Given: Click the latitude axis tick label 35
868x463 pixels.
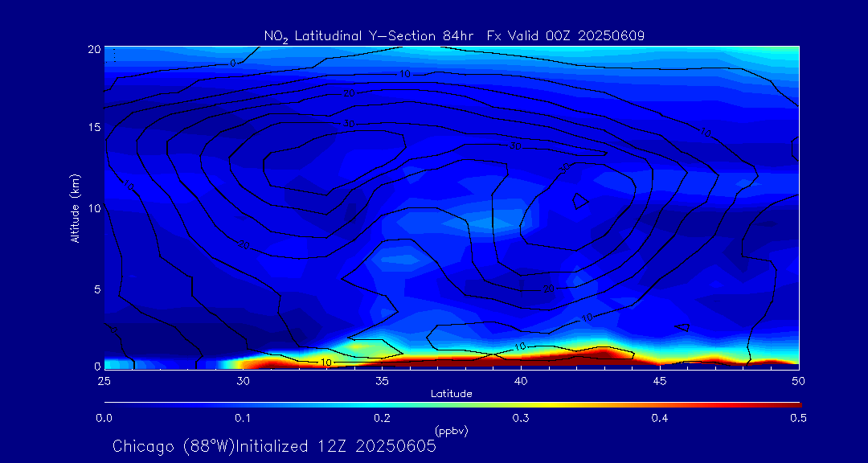Looking at the screenshot, I should click(382, 380).
